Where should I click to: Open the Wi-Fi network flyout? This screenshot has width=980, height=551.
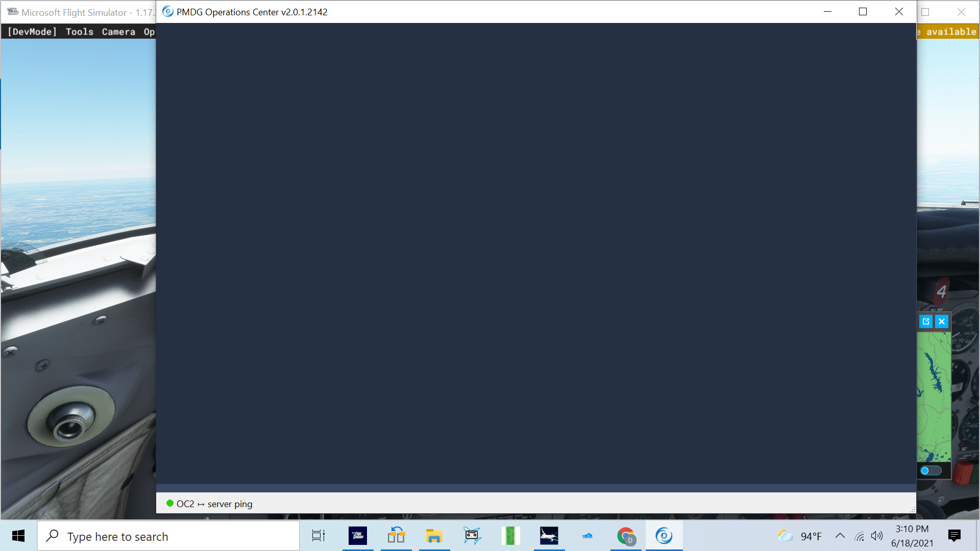click(860, 536)
